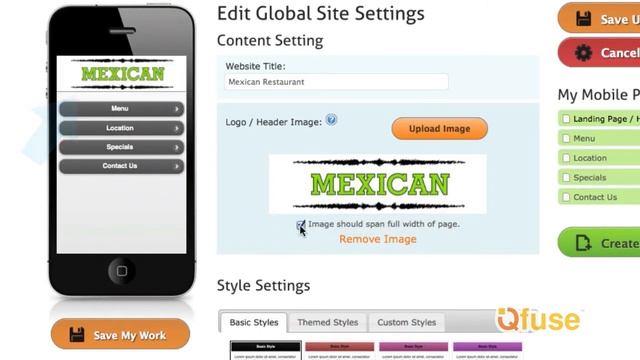Click the new page icon on the Create button

pyautogui.click(x=583, y=243)
